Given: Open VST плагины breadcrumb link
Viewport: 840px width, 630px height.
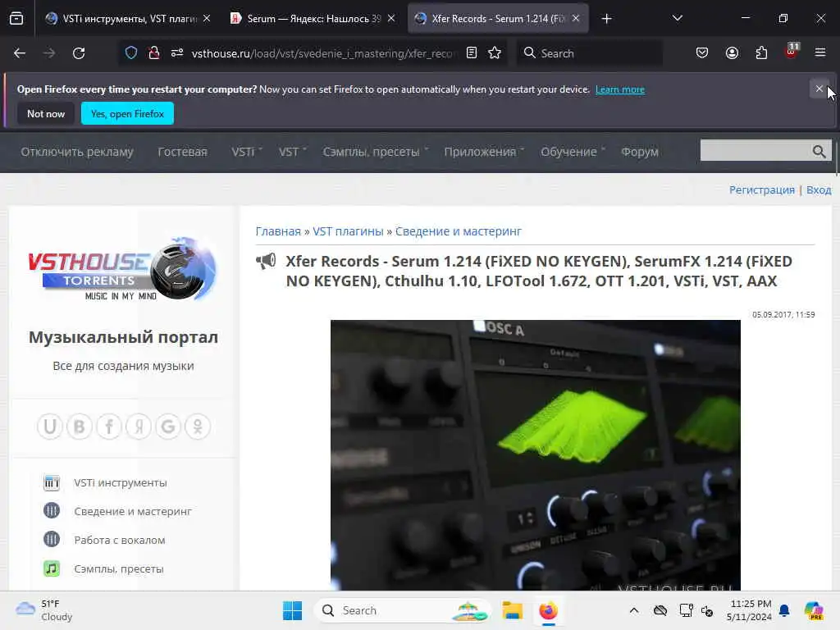Looking at the screenshot, I should click(348, 231).
